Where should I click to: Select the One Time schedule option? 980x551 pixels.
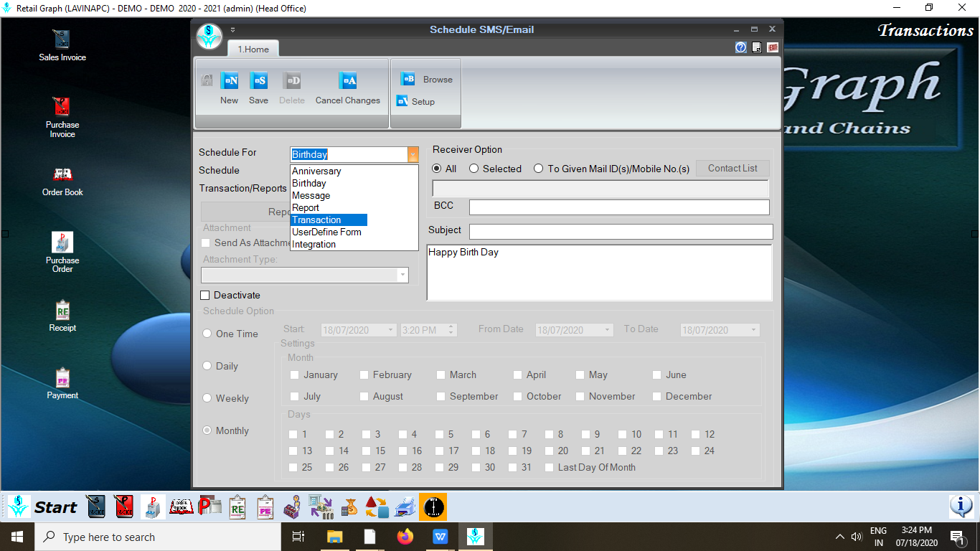click(207, 334)
